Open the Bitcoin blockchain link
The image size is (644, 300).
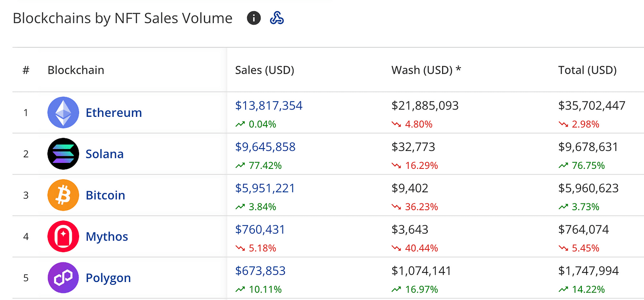click(x=105, y=196)
